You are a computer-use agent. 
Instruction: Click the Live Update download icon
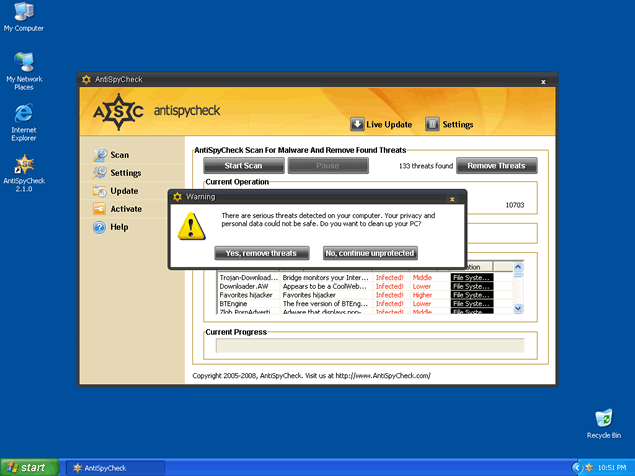[357, 124]
